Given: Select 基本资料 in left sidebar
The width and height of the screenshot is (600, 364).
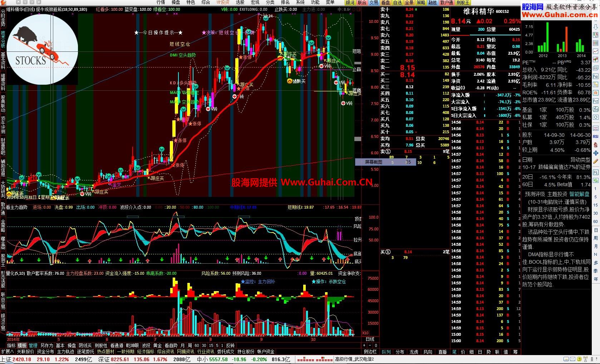Looking at the screenshot, I should tap(3, 61).
